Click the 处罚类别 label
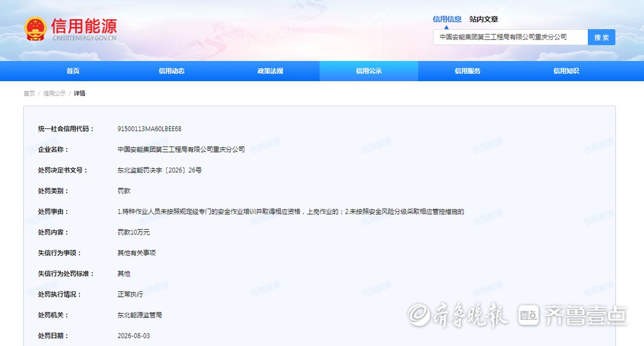Screen dimensions: 644x346 tap(54, 191)
